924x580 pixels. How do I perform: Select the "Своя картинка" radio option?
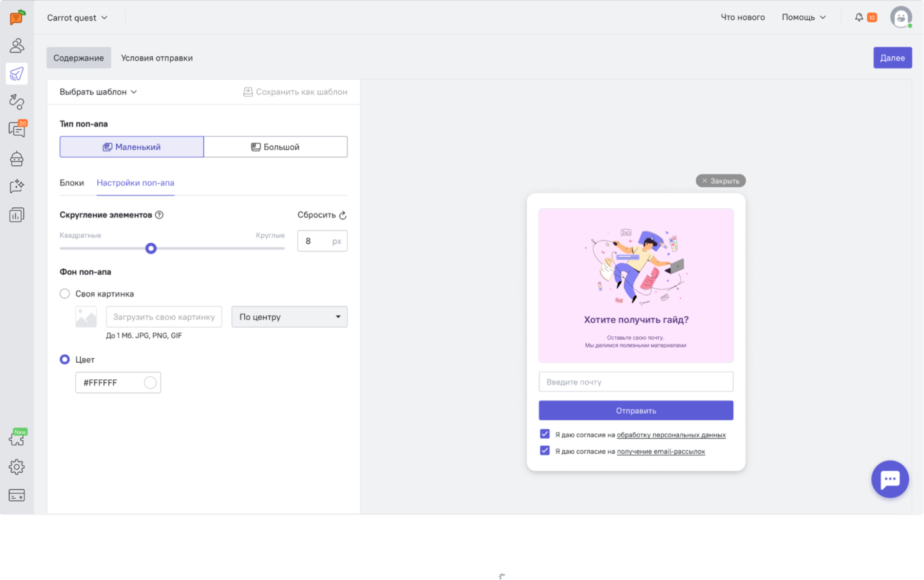click(65, 294)
